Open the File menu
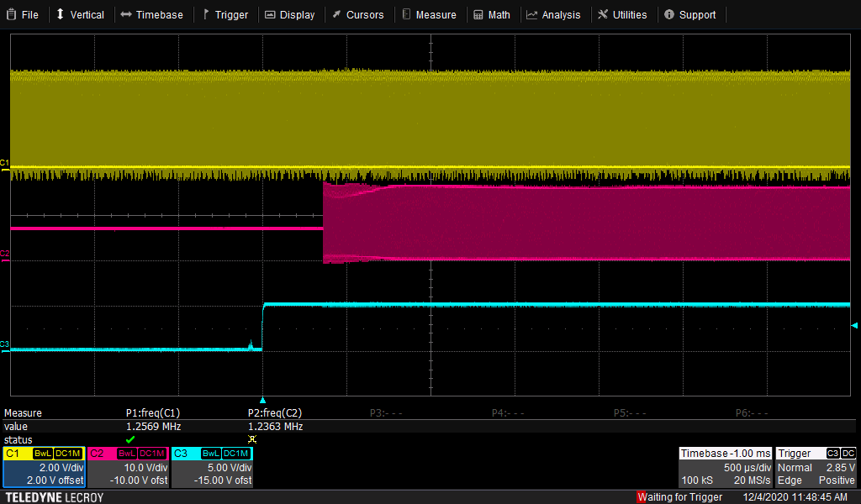 tap(22, 14)
